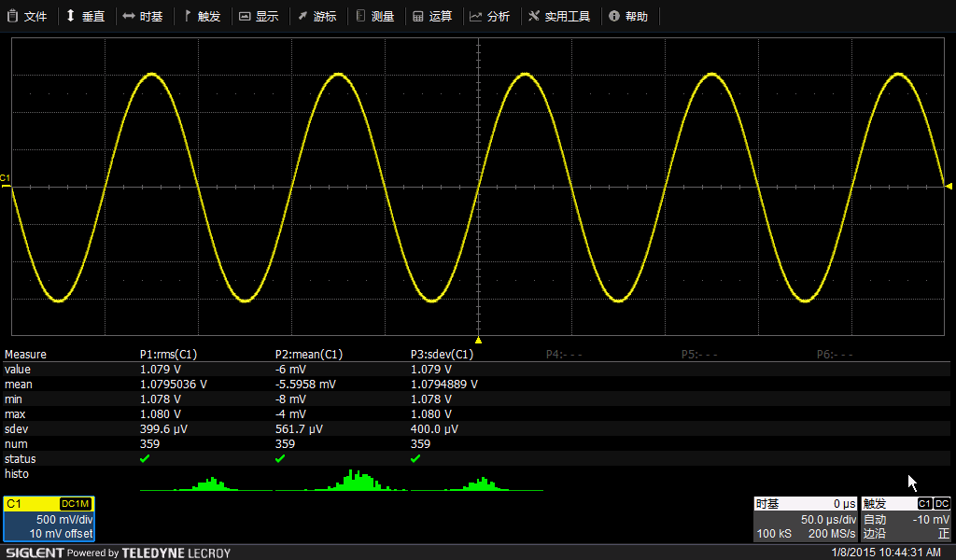Image resolution: width=956 pixels, height=560 pixels.
Task: Open the 垂直 (Vertical) menu
Action: pos(85,17)
